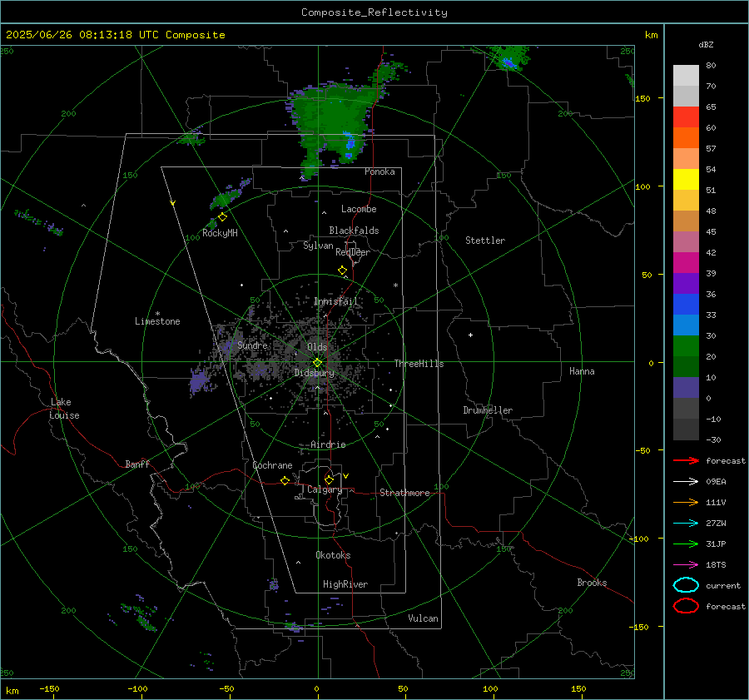
Task: Click the 80 dBZ light gray swatch
Action: [x=686, y=76]
